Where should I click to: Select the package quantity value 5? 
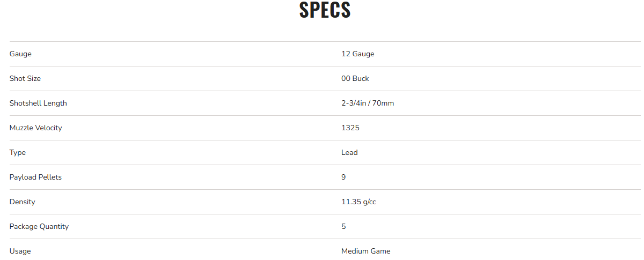point(343,226)
